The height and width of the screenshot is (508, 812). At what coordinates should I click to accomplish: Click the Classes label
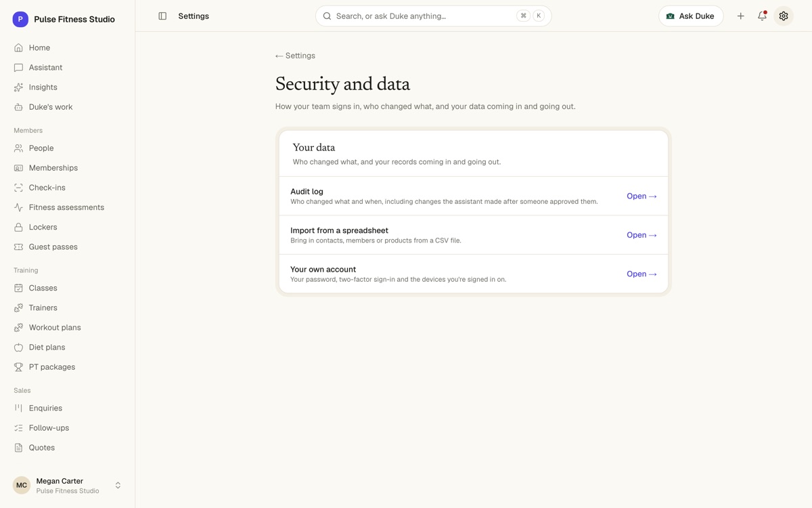click(43, 288)
